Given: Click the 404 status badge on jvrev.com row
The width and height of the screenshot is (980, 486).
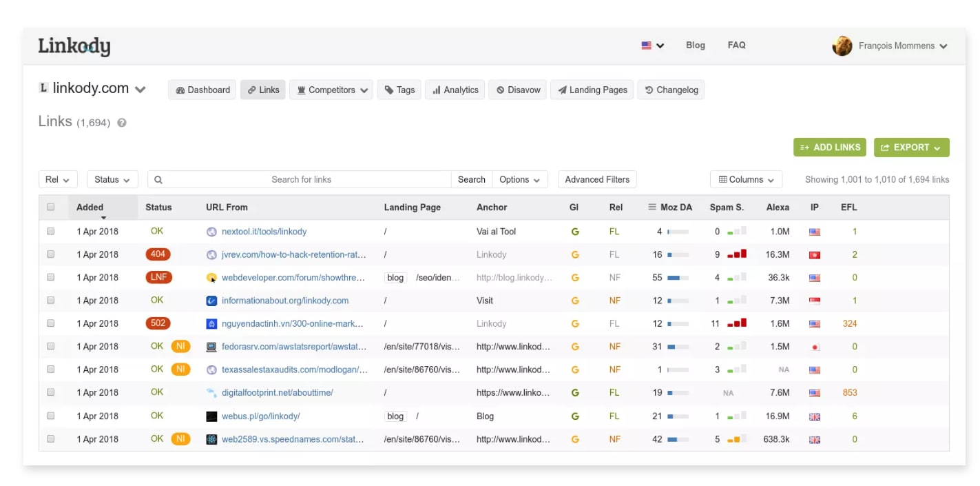Looking at the screenshot, I should [x=158, y=254].
